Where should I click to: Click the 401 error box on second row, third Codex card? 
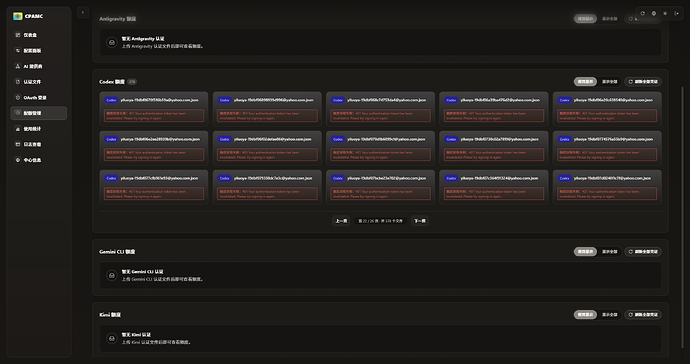381,154
